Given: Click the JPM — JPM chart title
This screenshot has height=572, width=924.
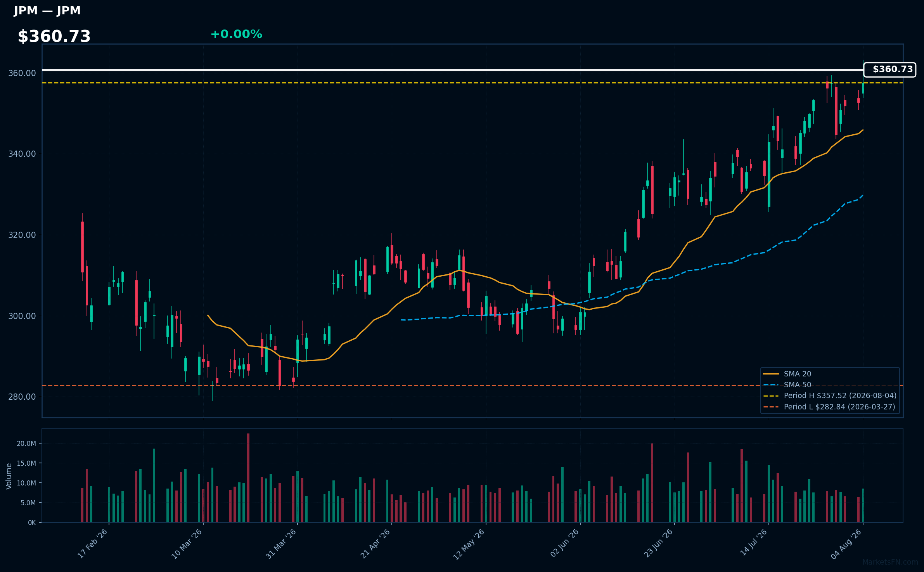Looking at the screenshot, I should (47, 11).
